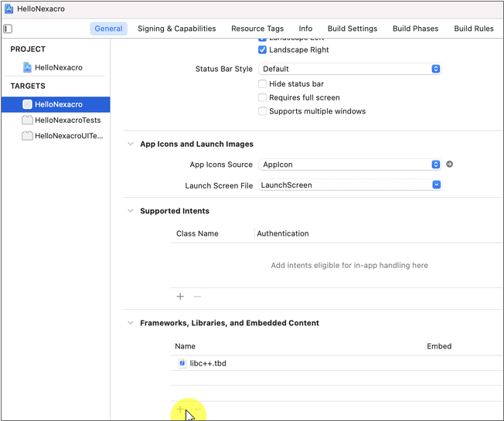504x421 pixels.
Task: Toggle the sidebar panel icon
Action: click(8, 29)
